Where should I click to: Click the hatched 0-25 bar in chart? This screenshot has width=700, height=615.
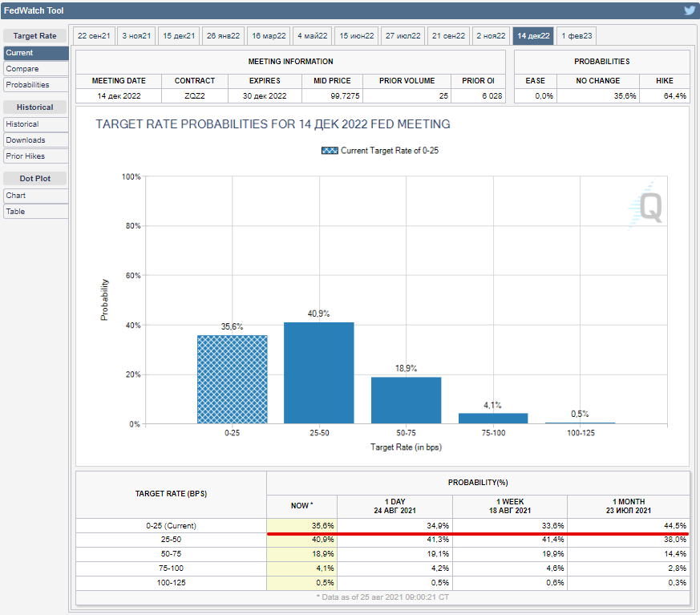233,379
